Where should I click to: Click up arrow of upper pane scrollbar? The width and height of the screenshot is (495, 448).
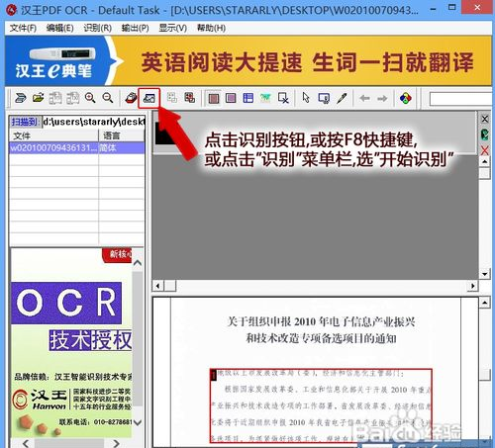[x=484, y=161]
